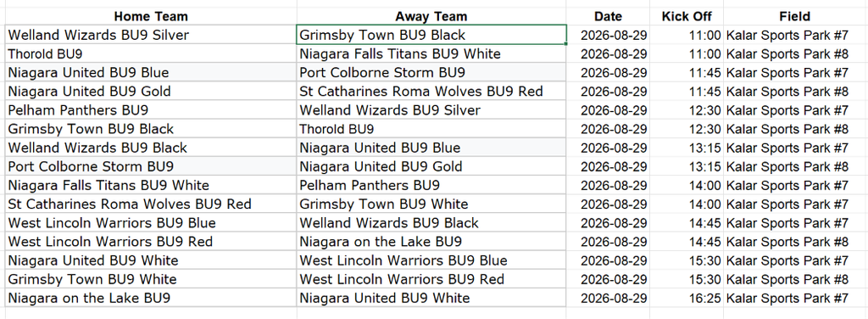Click the West Lincoln Warriors BU9 Red home cell
The image size is (868, 319).
(151, 242)
